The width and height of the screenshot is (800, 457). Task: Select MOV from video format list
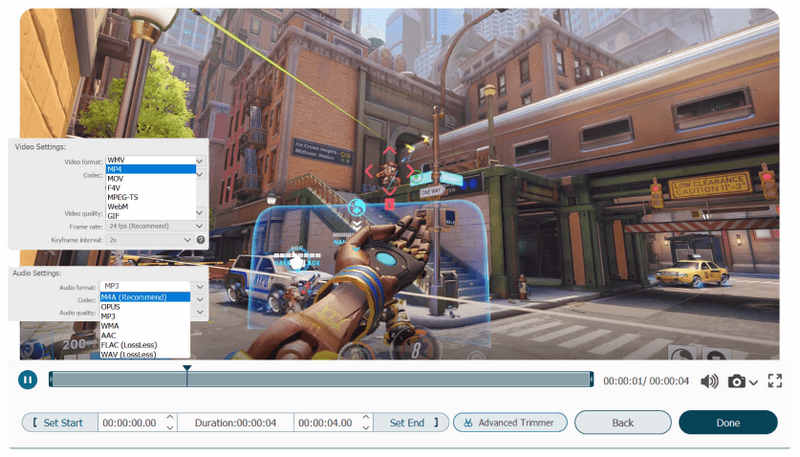pyautogui.click(x=116, y=178)
